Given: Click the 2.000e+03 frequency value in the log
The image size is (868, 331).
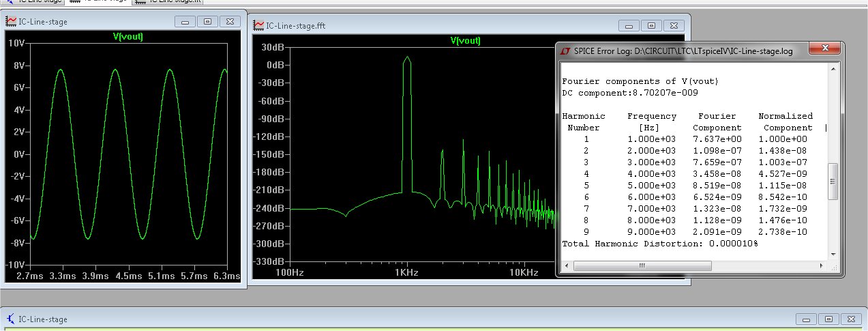Looking at the screenshot, I should (x=652, y=151).
